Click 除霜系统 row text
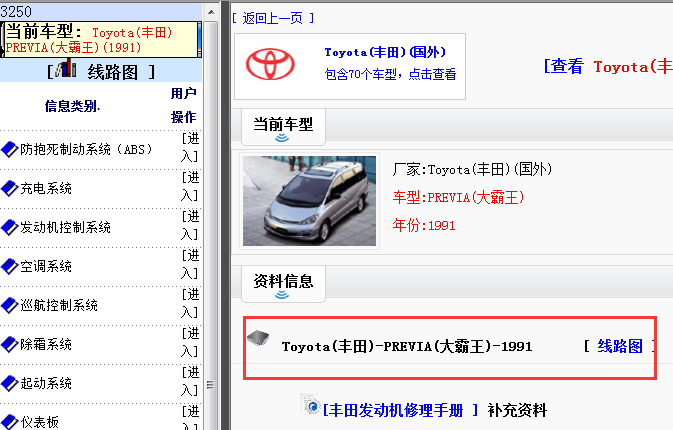This screenshot has width=673, height=430. 46,344
